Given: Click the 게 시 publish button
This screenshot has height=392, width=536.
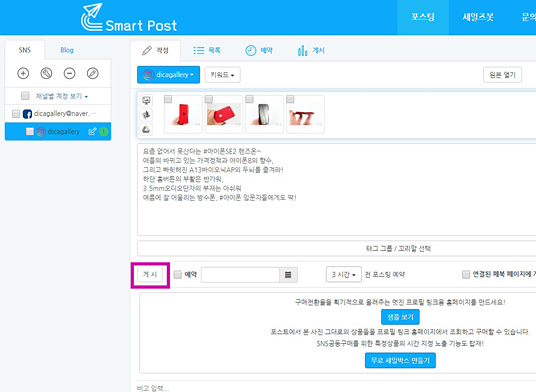Looking at the screenshot, I should (150, 274).
